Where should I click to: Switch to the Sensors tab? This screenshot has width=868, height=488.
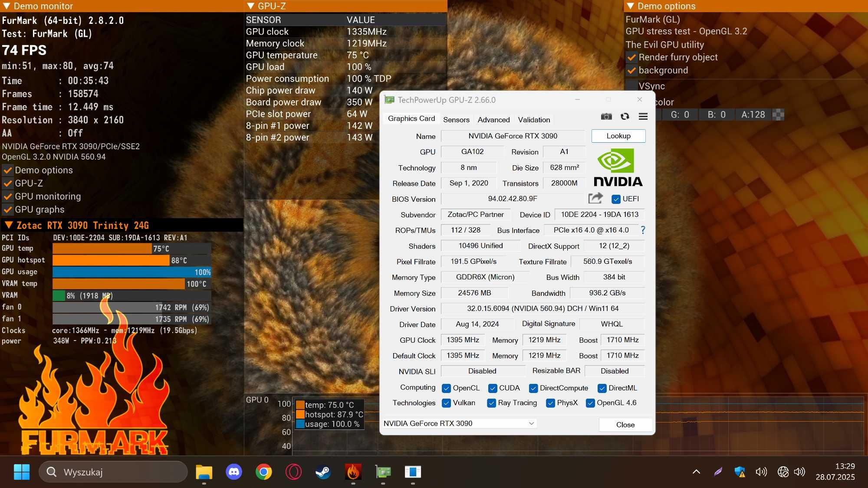click(x=456, y=120)
